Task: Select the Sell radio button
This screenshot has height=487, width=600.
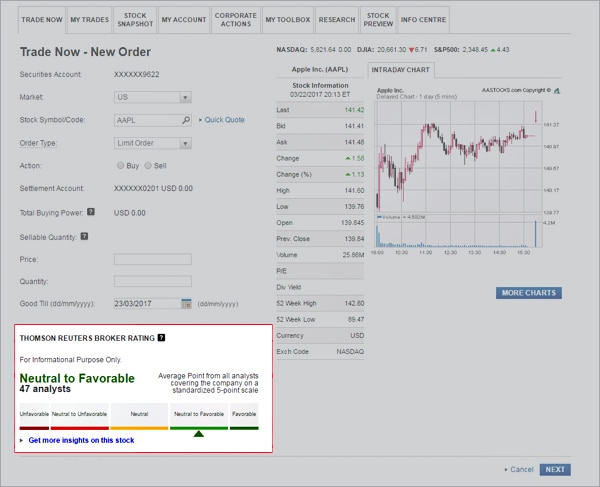Action: point(149,166)
